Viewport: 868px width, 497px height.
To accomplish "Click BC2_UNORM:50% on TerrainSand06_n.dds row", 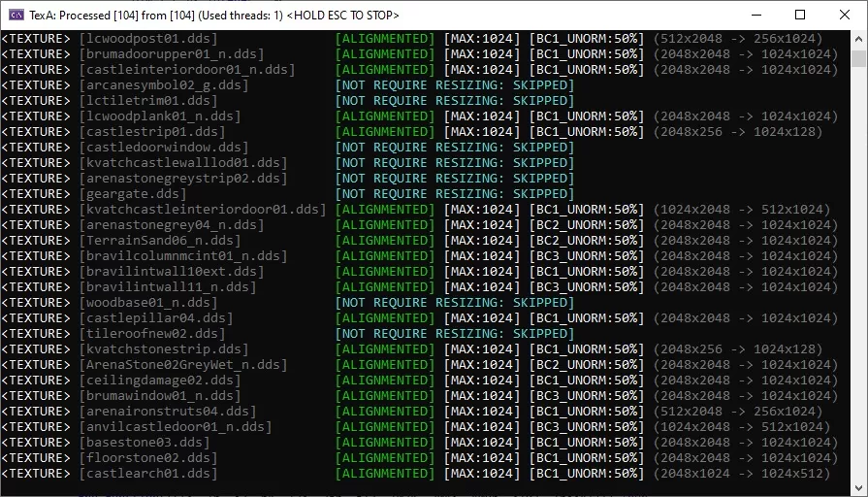I will click(587, 241).
